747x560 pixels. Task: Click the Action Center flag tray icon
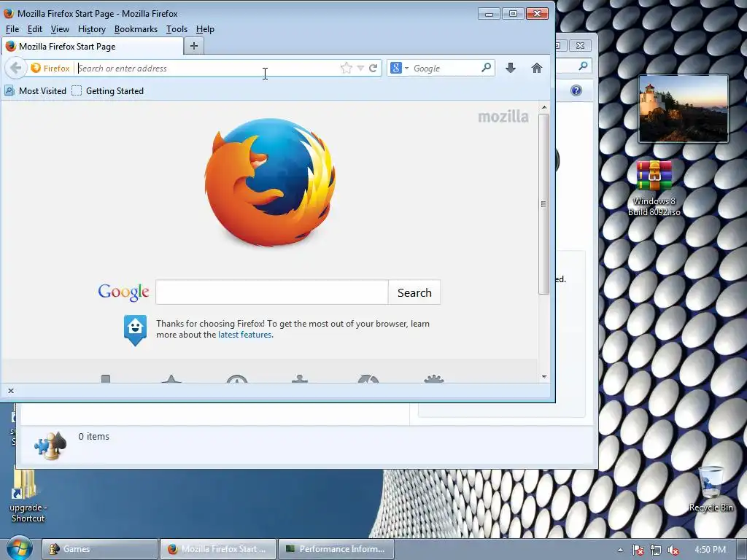click(x=638, y=550)
